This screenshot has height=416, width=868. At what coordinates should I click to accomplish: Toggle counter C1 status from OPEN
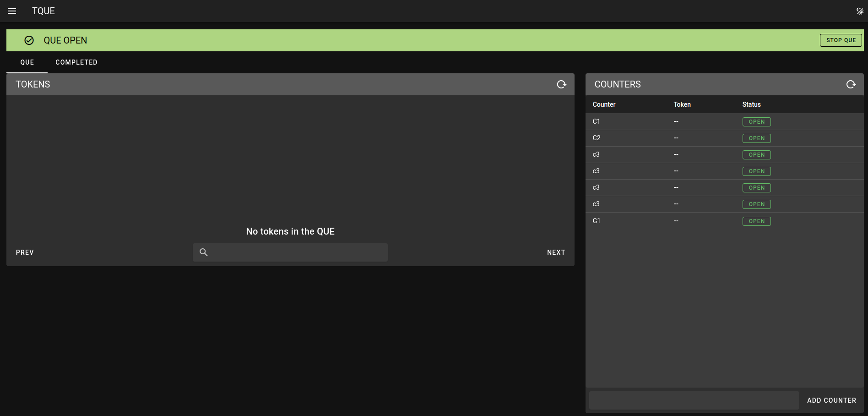[x=756, y=121]
